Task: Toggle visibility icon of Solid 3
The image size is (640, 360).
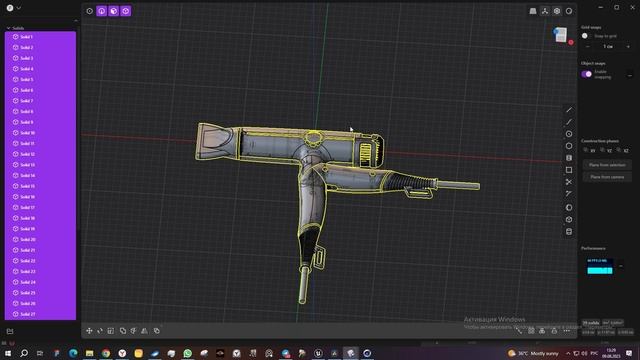Action: pyautogui.click(x=16, y=58)
